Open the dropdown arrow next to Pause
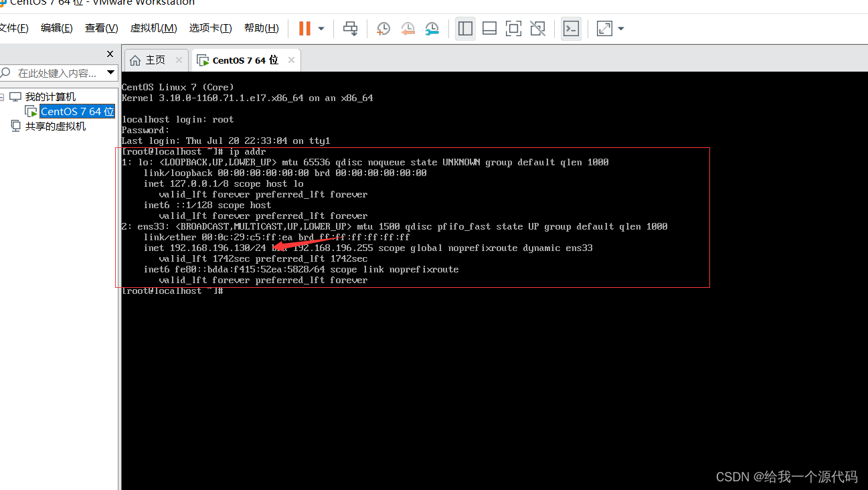This screenshot has width=868, height=490. pyautogui.click(x=321, y=29)
